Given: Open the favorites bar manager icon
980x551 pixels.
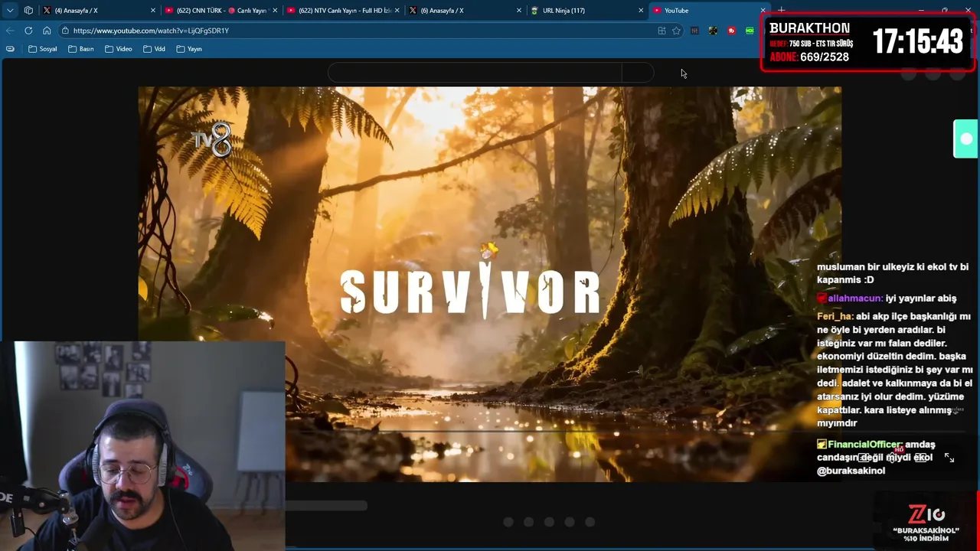Looking at the screenshot, I should coord(10,49).
